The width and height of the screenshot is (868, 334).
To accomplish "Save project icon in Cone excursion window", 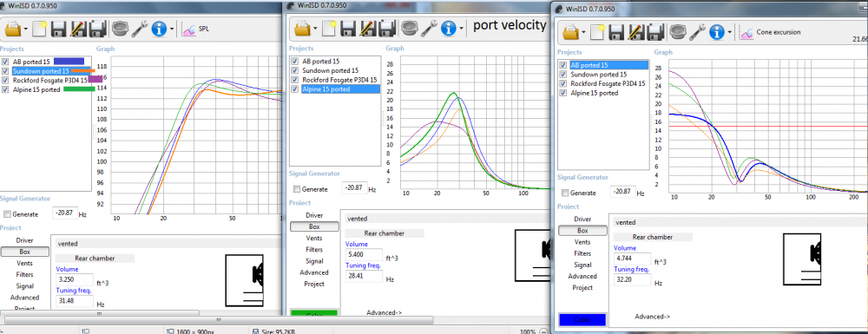I will [616, 32].
